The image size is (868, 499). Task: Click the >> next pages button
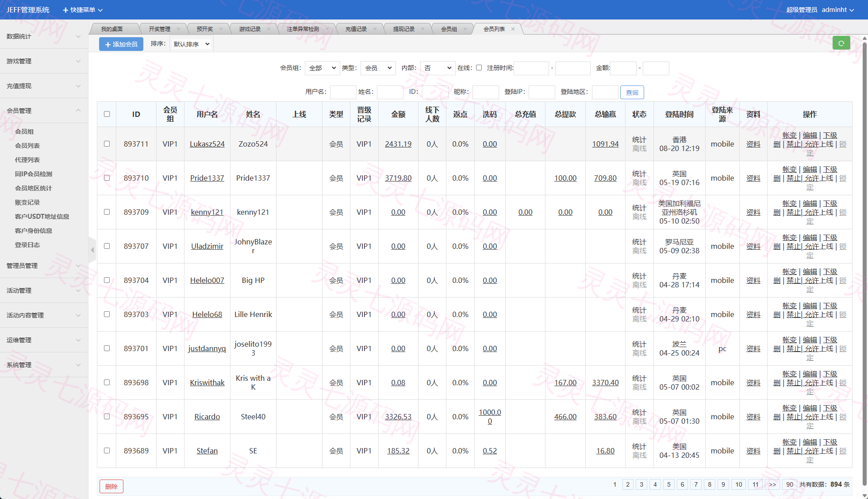(x=772, y=484)
